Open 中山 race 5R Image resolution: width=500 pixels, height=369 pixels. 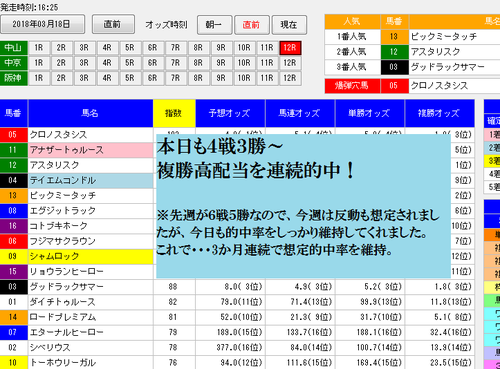(130, 48)
